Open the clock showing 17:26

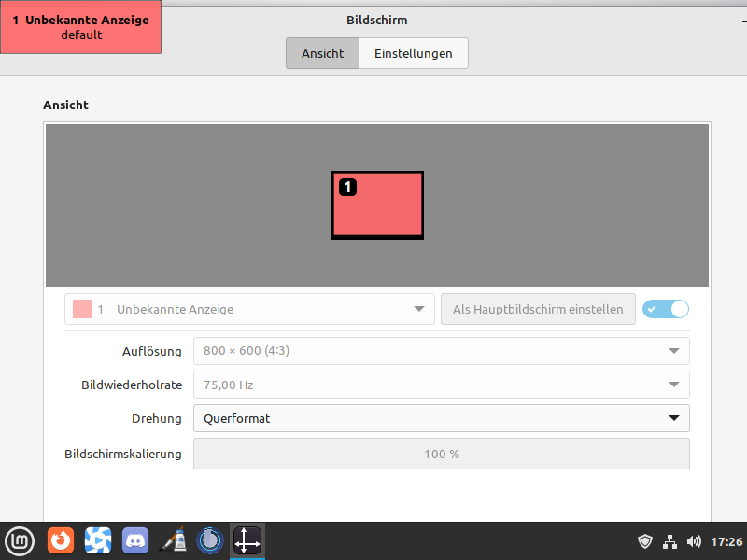pyautogui.click(x=726, y=541)
